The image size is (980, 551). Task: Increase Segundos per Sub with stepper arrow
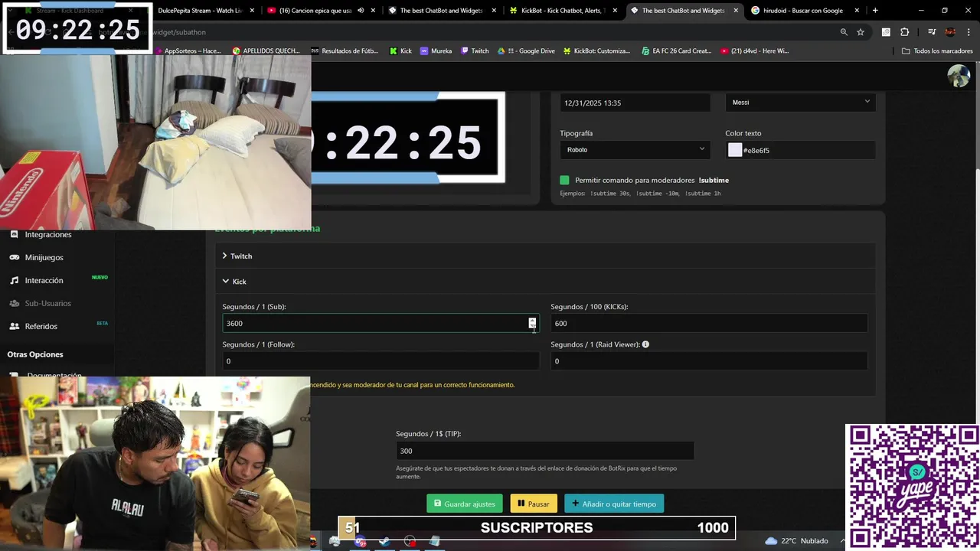pyautogui.click(x=532, y=320)
